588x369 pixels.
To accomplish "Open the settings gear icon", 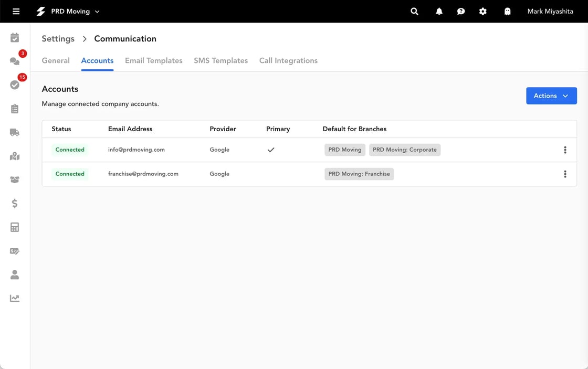I will [482, 11].
